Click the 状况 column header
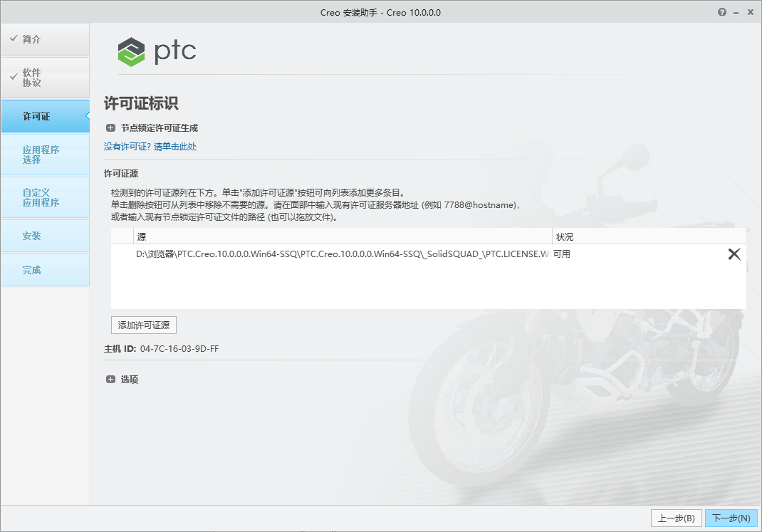762x532 pixels. (649, 236)
